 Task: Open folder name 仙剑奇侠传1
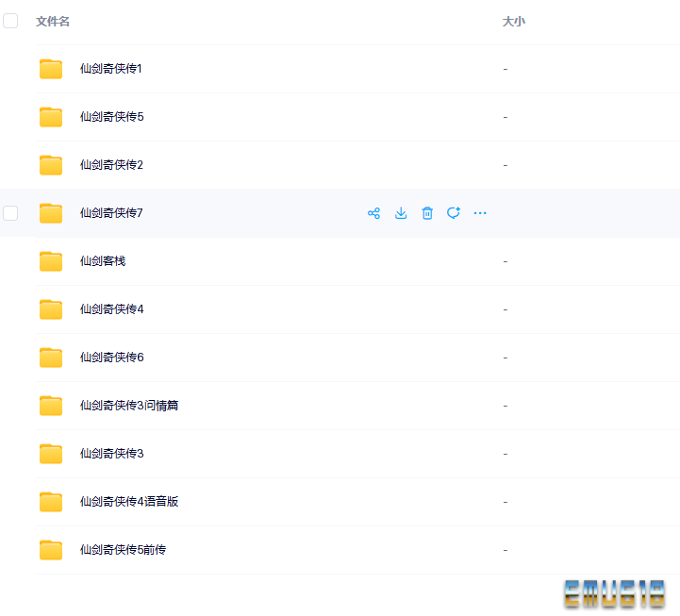pos(111,69)
